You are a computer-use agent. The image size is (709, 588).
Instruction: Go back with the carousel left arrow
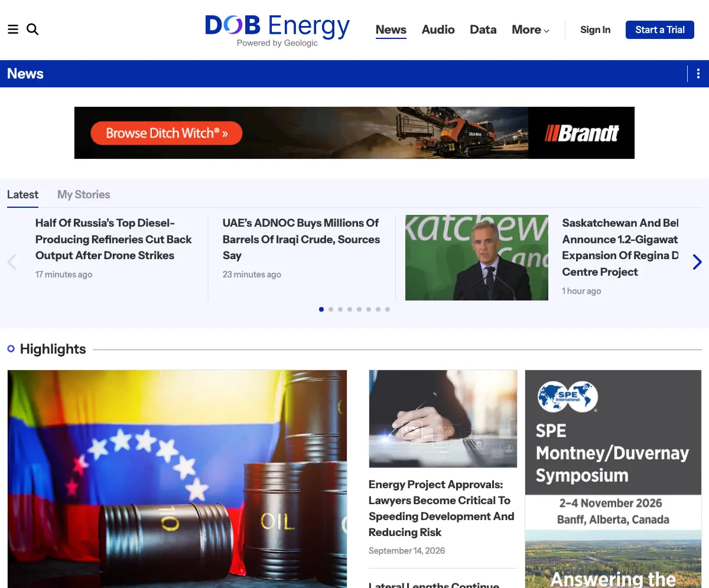[11, 262]
